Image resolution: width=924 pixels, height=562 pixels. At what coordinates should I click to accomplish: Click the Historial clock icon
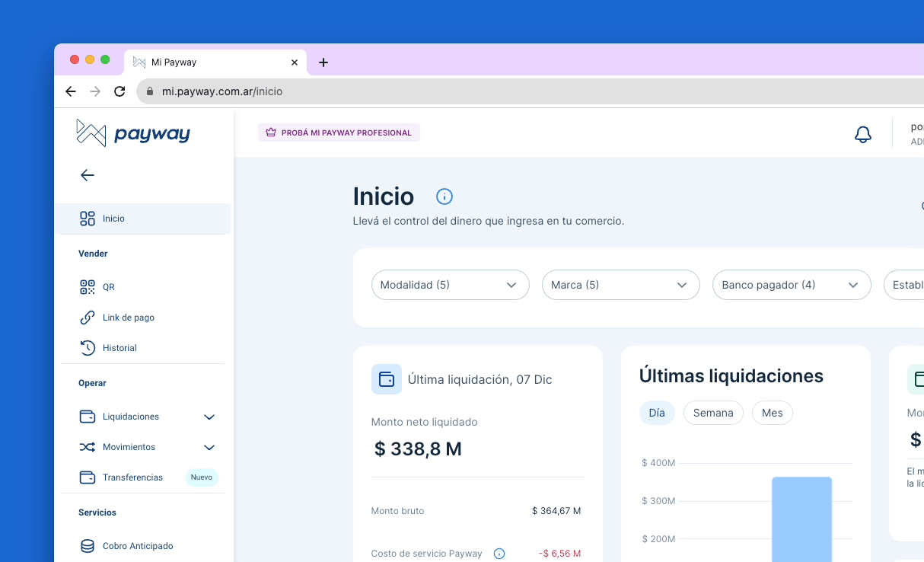pos(88,348)
